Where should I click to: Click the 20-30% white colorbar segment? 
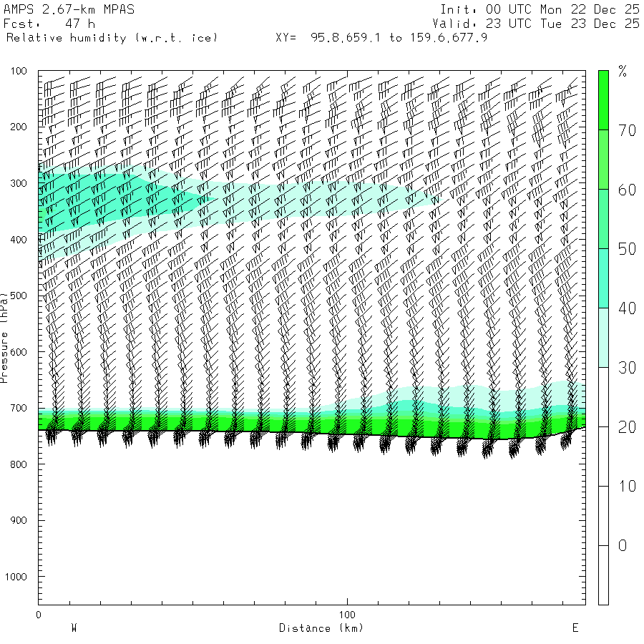603,397
